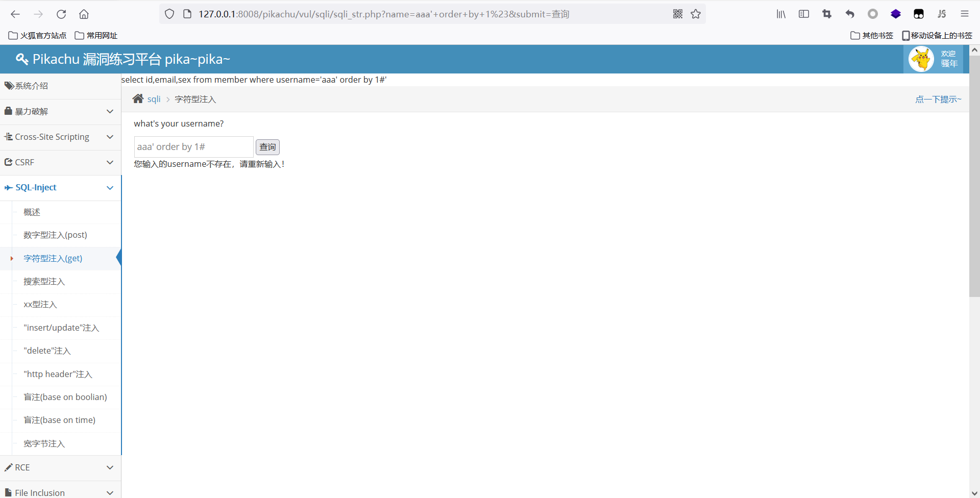
Task: Click the username input field
Action: [193, 147]
